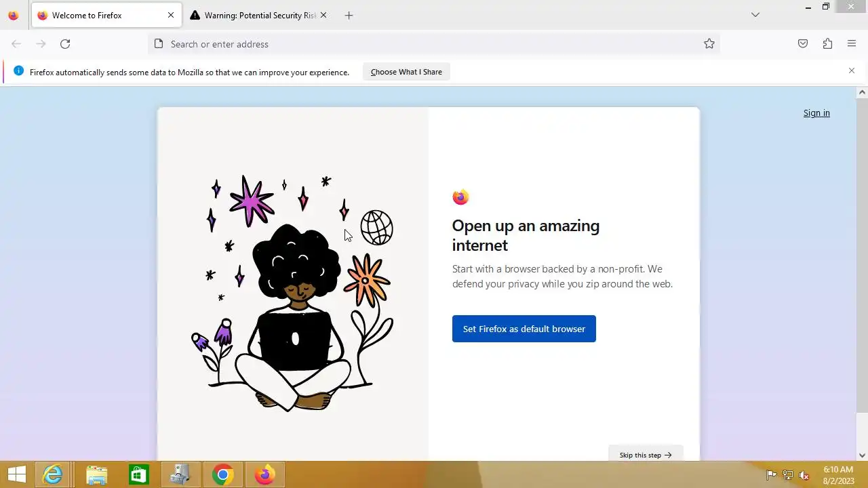Click the Firefox View pinned icon
868x488 pixels.
click(x=13, y=15)
